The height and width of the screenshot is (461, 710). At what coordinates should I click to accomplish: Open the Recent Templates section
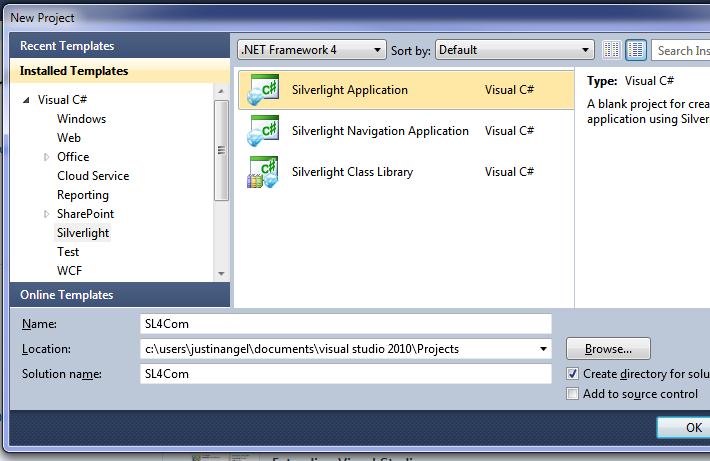120,45
